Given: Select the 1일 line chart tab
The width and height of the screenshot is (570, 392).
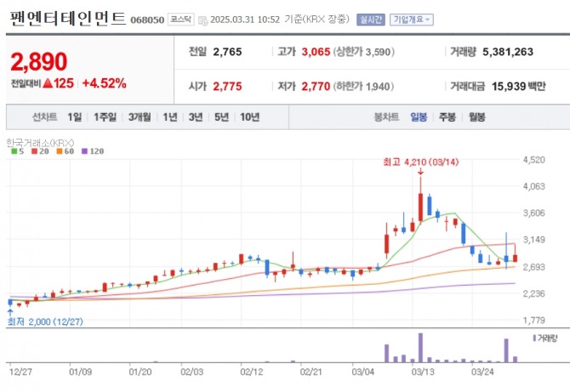Looking at the screenshot, I should pyautogui.click(x=75, y=117).
